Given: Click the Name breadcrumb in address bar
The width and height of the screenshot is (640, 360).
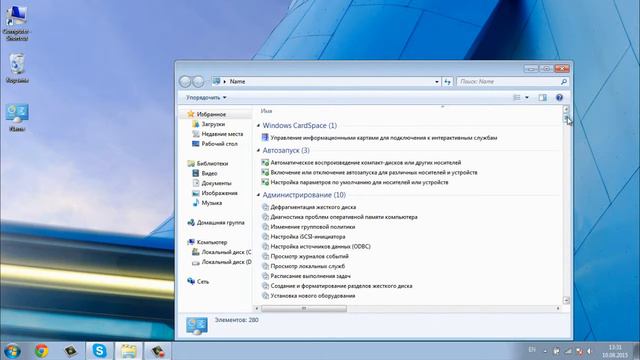Looking at the screenshot, I should click(x=237, y=82).
